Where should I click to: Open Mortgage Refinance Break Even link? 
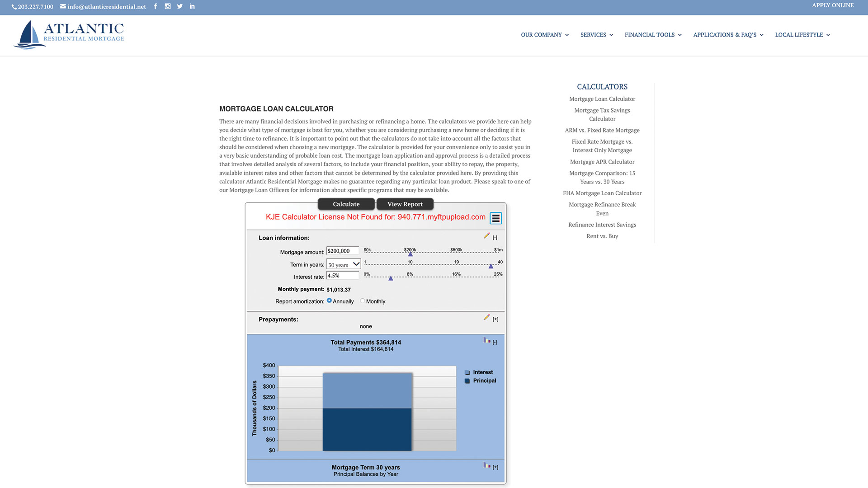(x=602, y=209)
